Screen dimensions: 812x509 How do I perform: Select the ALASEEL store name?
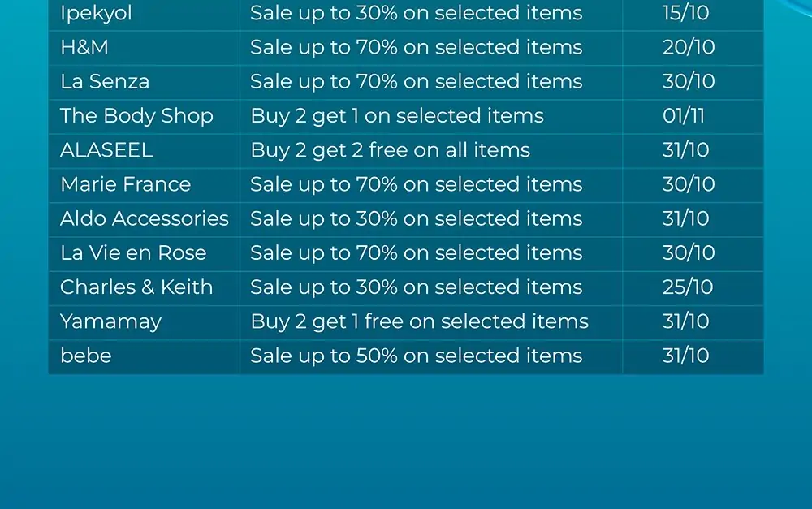point(106,149)
